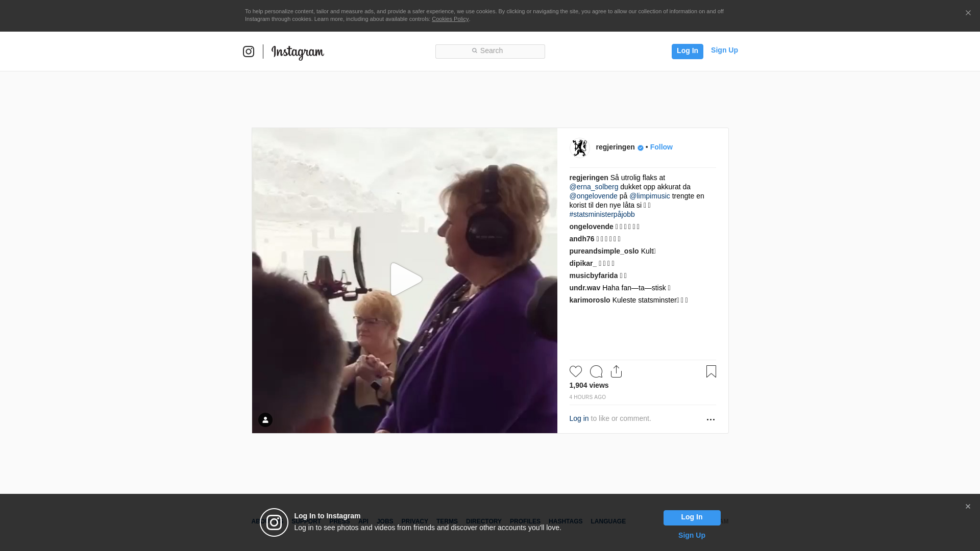Open the @erna_solberg mention
Viewport: 980px width, 551px height.
[594, 187]
